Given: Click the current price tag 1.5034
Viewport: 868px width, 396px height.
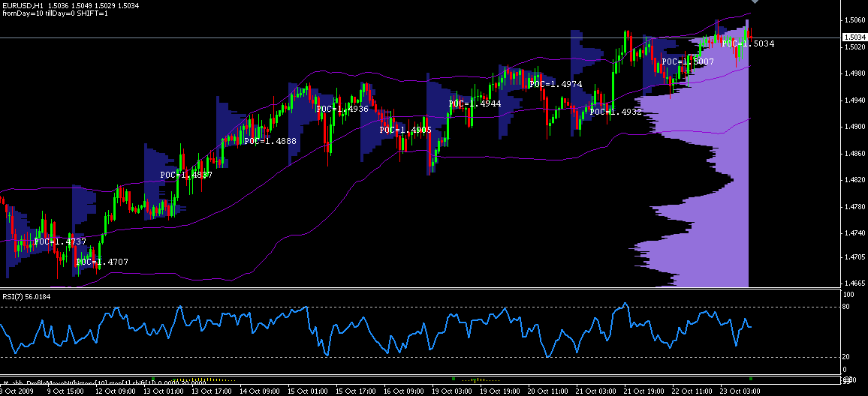Looking at the screenshot, I should pyautogui.click(x=852, y=37).
